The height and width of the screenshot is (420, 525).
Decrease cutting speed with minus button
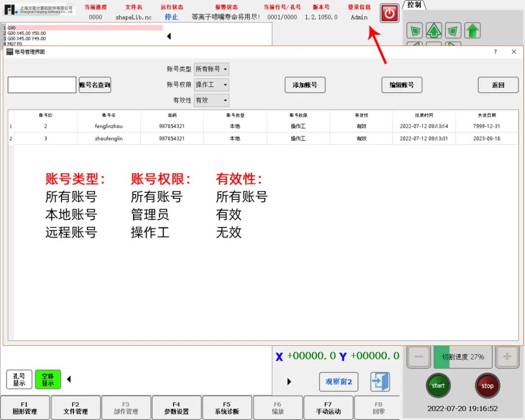(419, 357)
